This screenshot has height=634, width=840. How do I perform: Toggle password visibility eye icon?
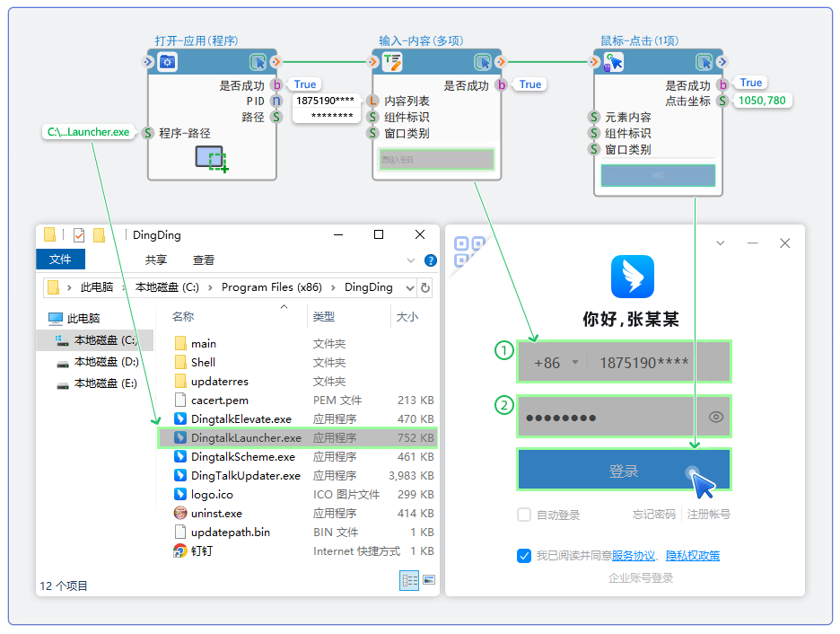coord(715,417)
